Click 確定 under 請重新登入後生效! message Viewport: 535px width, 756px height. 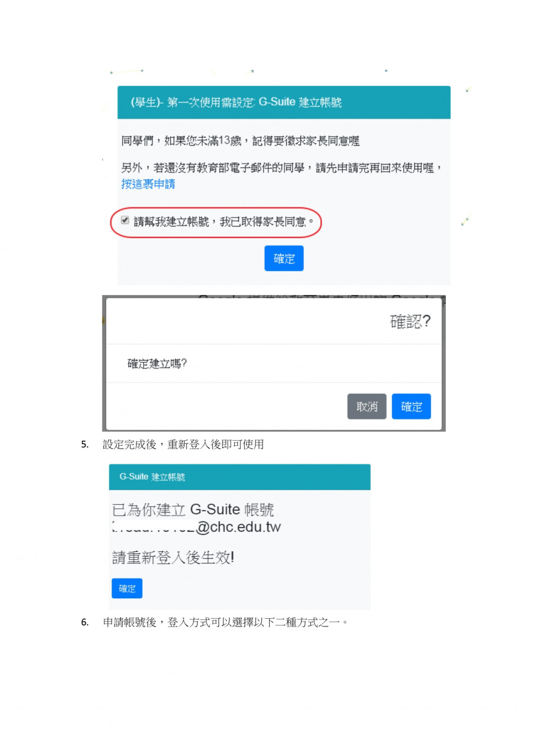pos(127,588)
